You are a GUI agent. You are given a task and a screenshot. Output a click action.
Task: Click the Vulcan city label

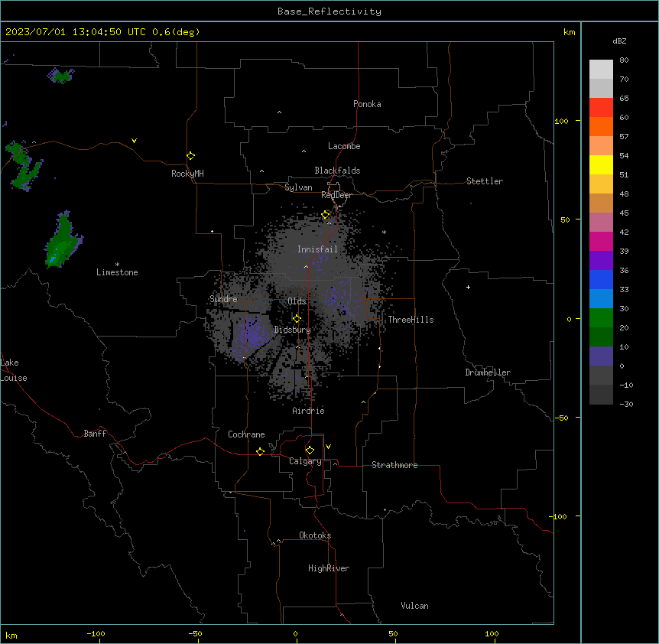[414, 606]
